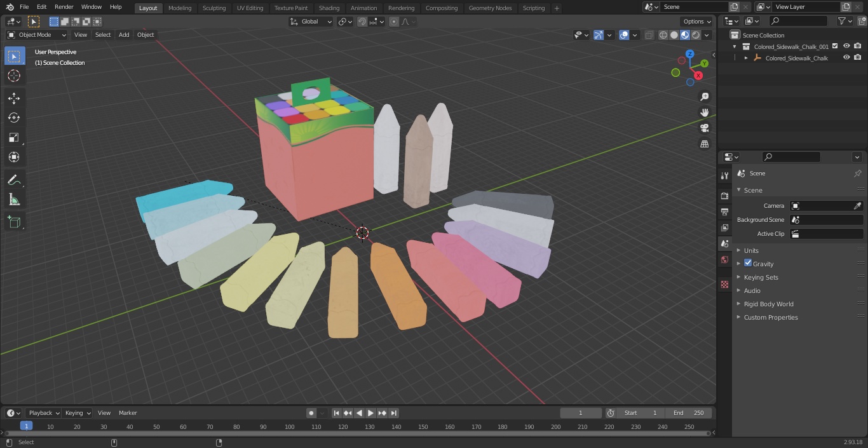
Task: Click the Active Clip field
Action: (826, 234)
